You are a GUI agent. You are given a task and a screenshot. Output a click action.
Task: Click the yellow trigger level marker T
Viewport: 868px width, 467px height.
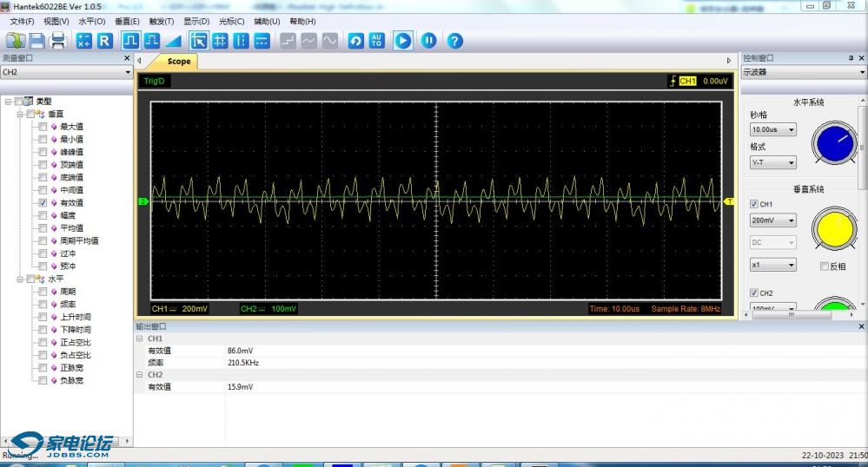tap(729, 201)
